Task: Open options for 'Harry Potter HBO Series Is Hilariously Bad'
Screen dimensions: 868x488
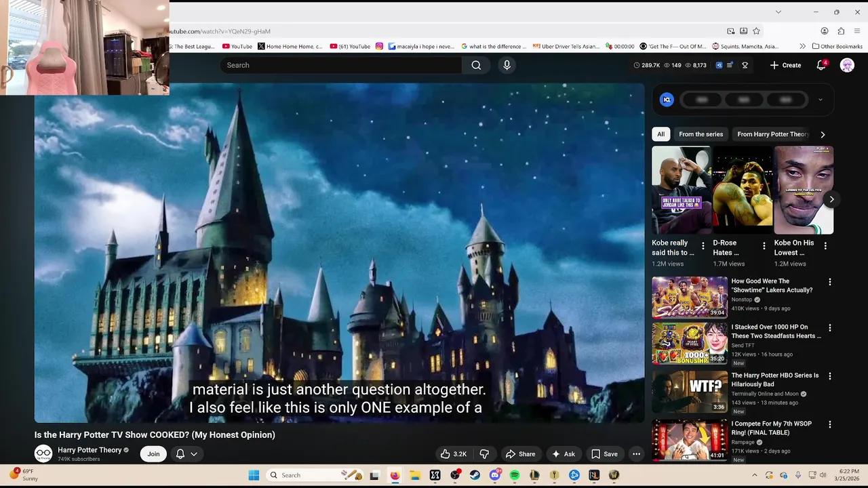Action: coord(829,376)
